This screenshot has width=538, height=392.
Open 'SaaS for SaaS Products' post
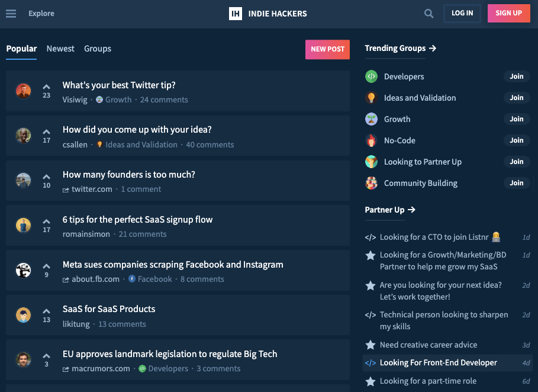click(x=109, y=309)
